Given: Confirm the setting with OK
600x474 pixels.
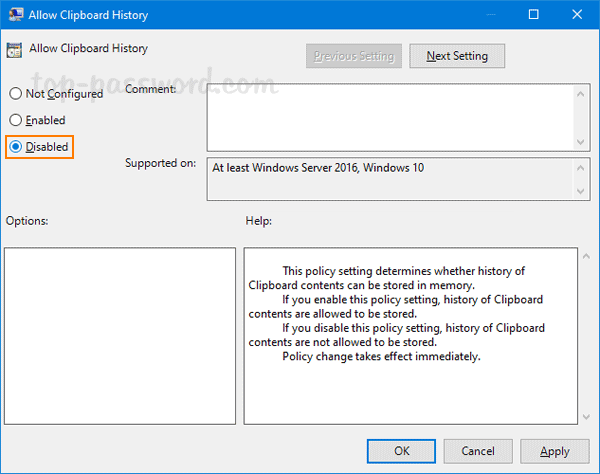Looking at the screenshot, I should click(400, 451).
